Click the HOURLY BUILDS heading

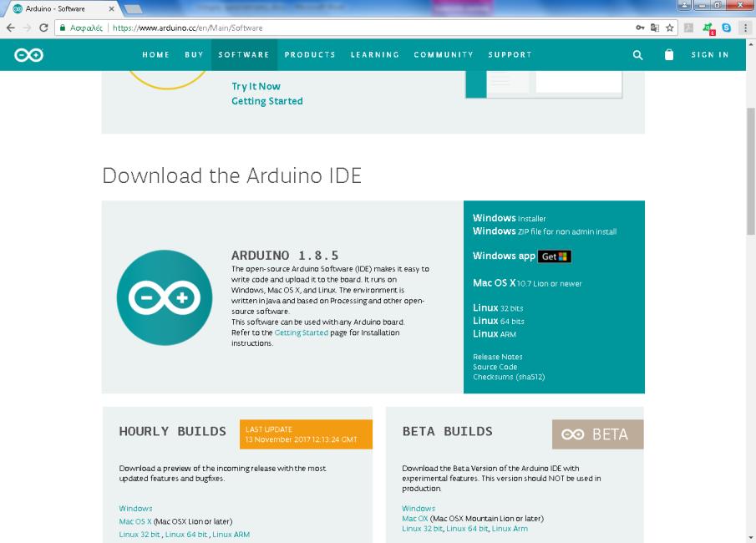(x=172, y=431)
